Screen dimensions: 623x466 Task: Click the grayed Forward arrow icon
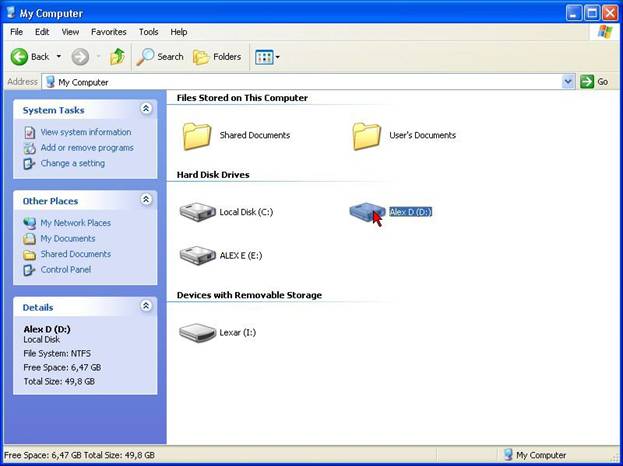point(80,57)
